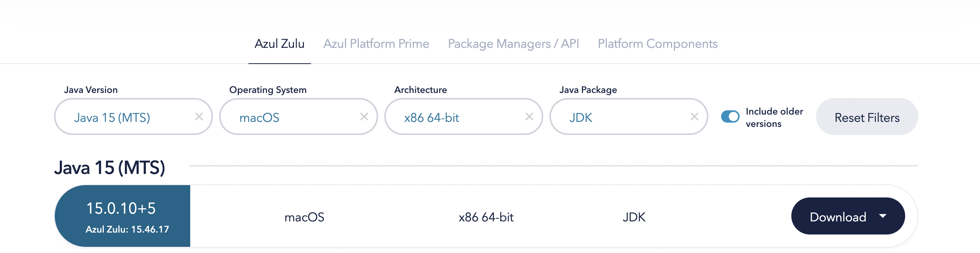Open the Download dropdown arrow
Screen dimensions: 980x253
[x=883, y=216]
